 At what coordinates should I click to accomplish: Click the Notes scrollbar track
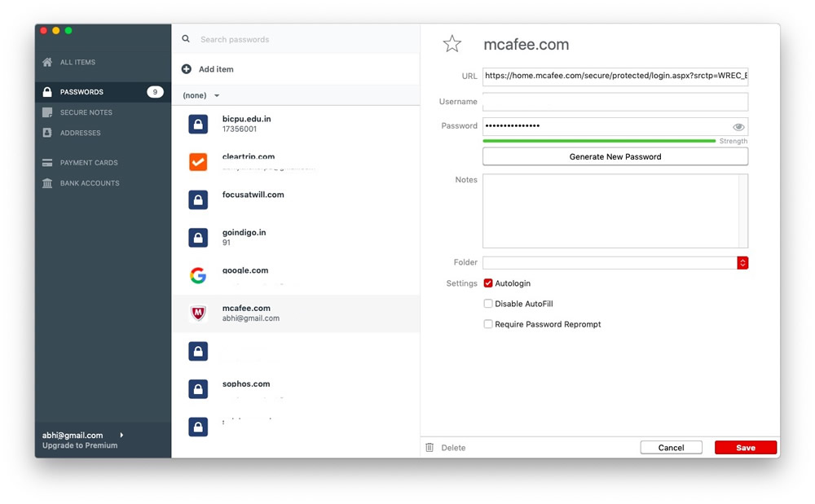click(x=742, y=211)
